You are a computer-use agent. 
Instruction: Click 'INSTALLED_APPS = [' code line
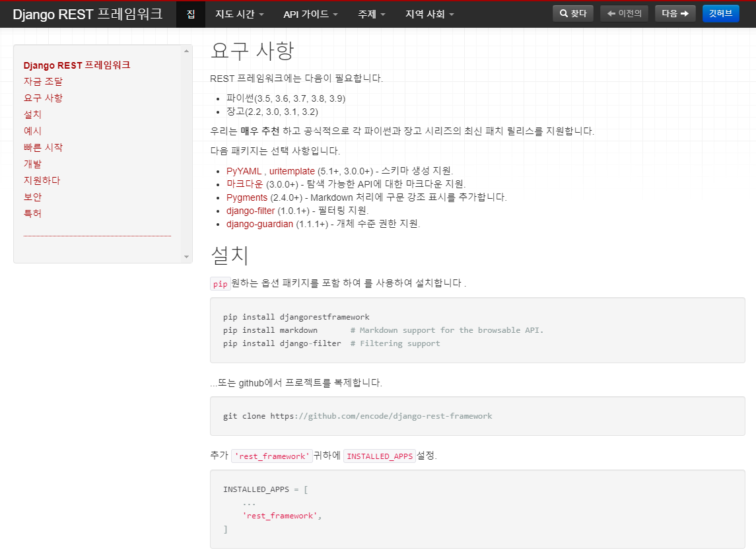coord(265,489)
